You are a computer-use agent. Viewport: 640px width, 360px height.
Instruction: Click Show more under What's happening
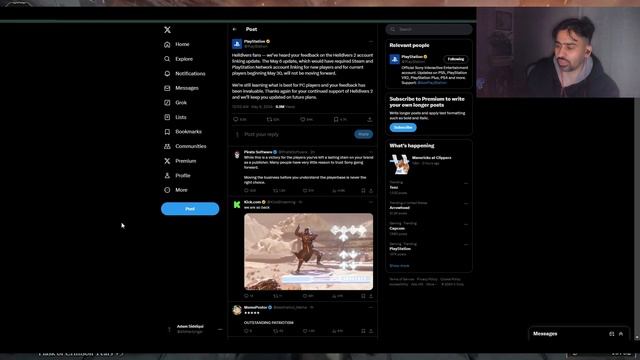[x=399, y=266]
